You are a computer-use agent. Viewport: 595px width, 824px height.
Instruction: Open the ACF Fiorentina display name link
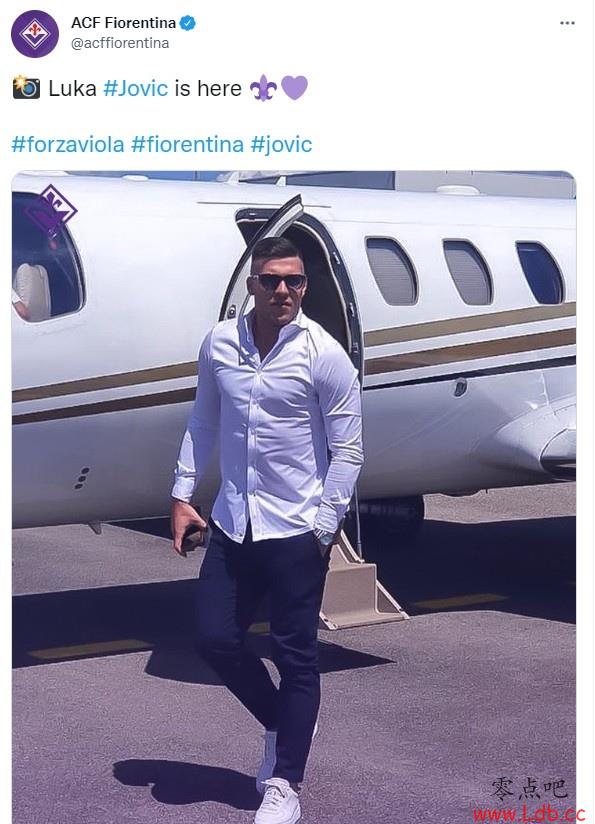[124, 23]
